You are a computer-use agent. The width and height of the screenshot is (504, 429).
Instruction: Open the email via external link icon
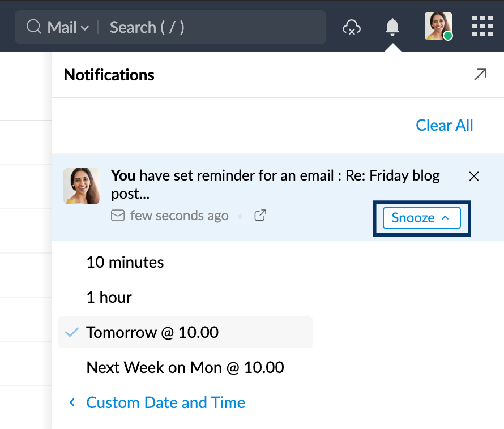point(260,216)
